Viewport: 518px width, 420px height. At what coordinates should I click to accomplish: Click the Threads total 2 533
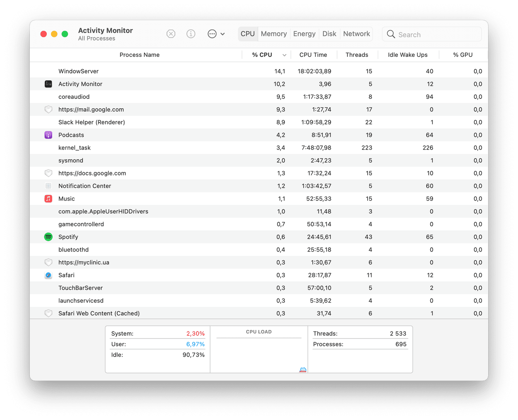tap(398, 333)
